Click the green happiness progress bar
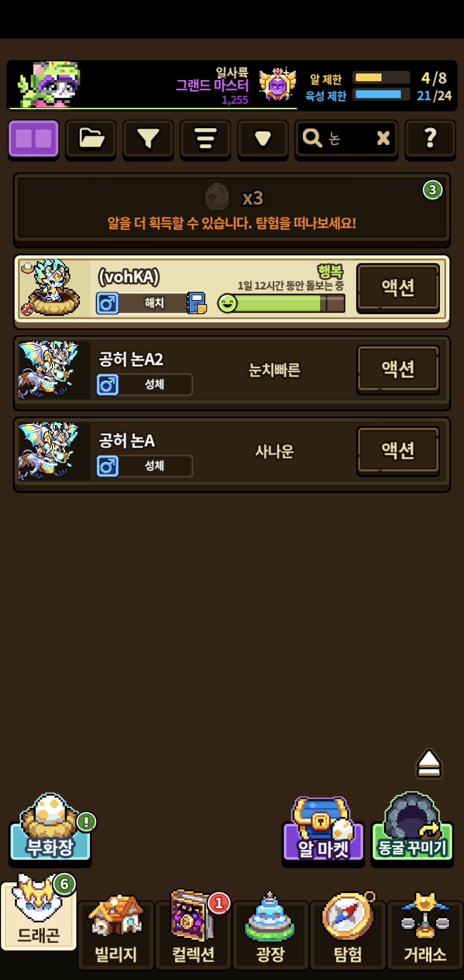This screenshot has height=980, width=464. coord(281,303)
